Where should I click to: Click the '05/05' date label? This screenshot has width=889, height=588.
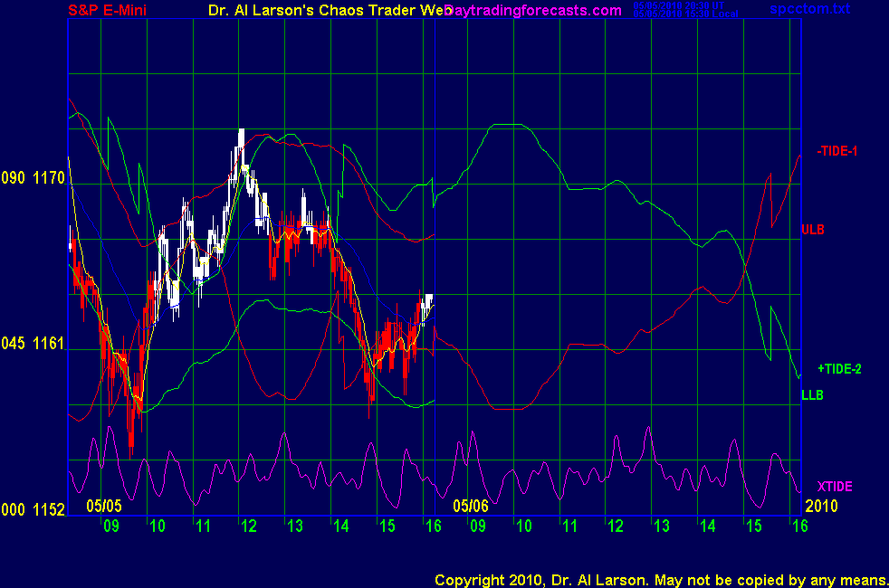pyautogui.click(x=104, y=506)
